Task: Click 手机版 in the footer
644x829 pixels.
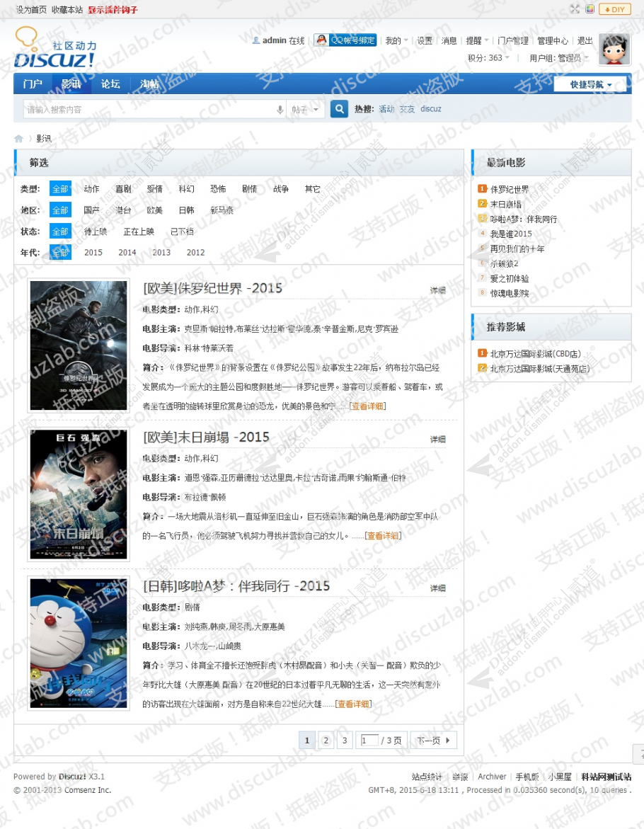Action: [527, 777]
